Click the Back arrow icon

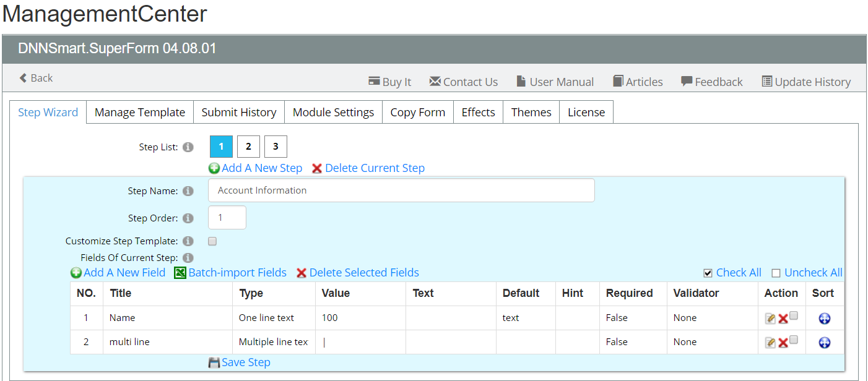(23, 78)
